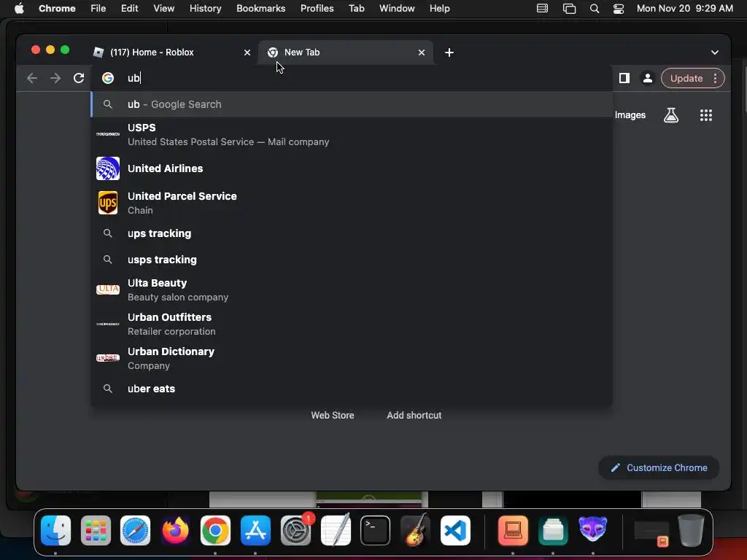747x560 pixels.
Task: Open TextEdit from the Dock
Action: pyautogui.click(x=336, y=531)
